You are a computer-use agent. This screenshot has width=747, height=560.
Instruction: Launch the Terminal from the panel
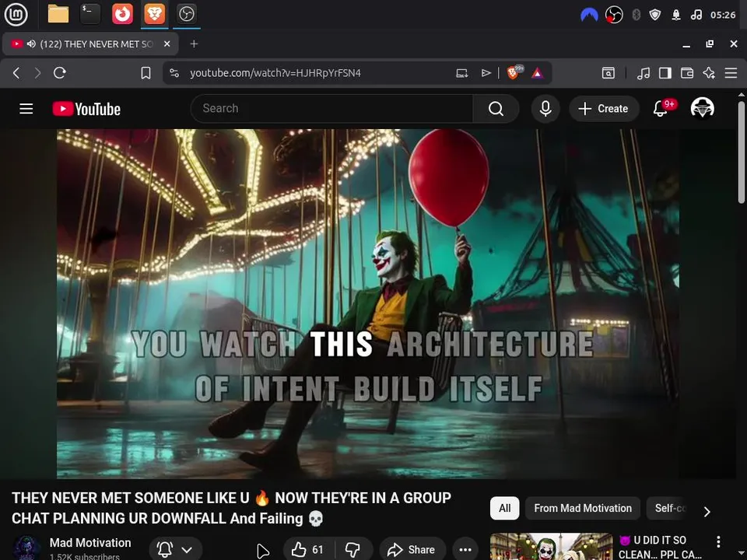pyautogui.click(x=90, y=14)
